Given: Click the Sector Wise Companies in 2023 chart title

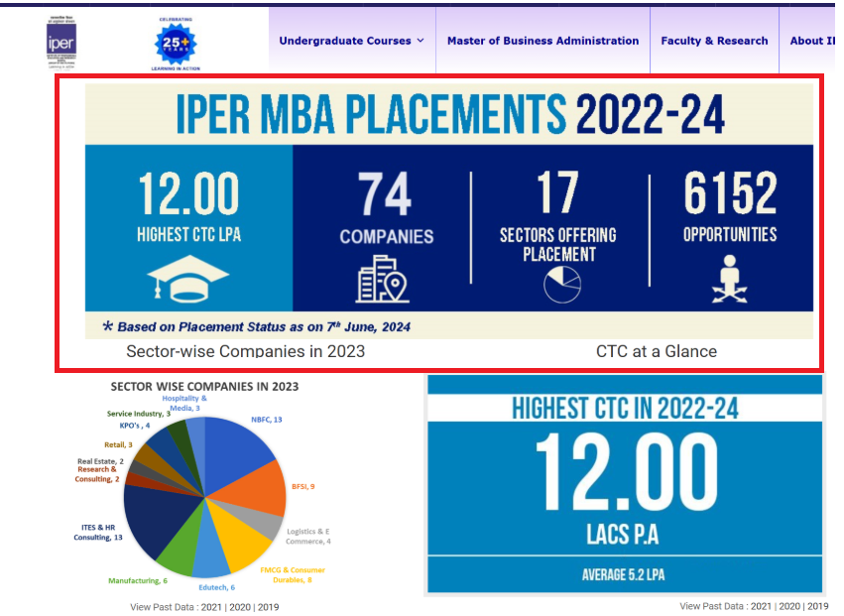Looking at the screenshot, I should [204, 386].
